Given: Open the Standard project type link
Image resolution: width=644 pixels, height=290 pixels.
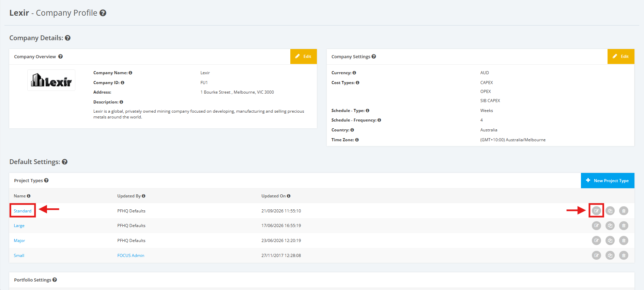Looking at the screenshot, I should point(22,211).
